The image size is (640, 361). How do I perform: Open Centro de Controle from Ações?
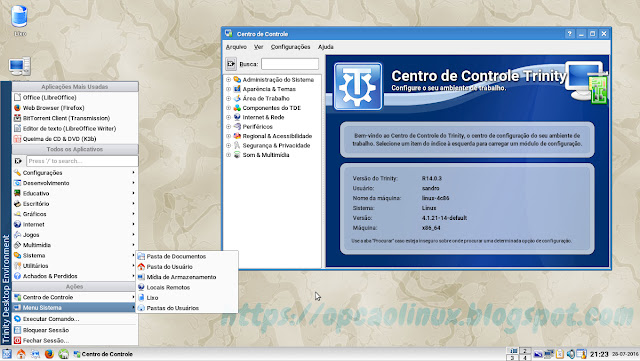pyautogui.click(x=75, y=297)
